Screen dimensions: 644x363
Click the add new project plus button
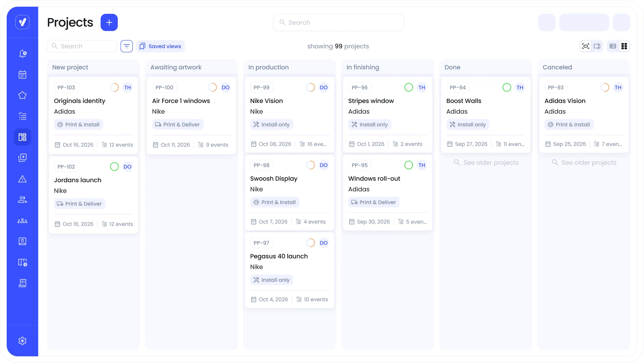pos(109,22)
